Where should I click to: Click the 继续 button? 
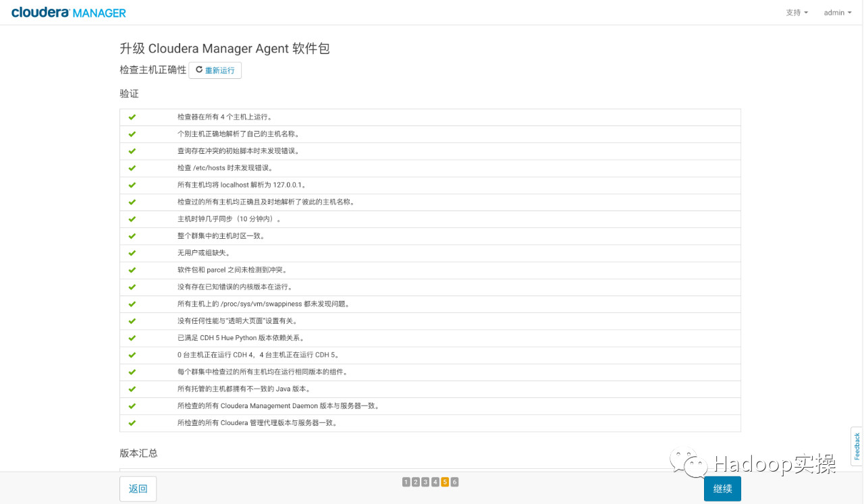722,488
